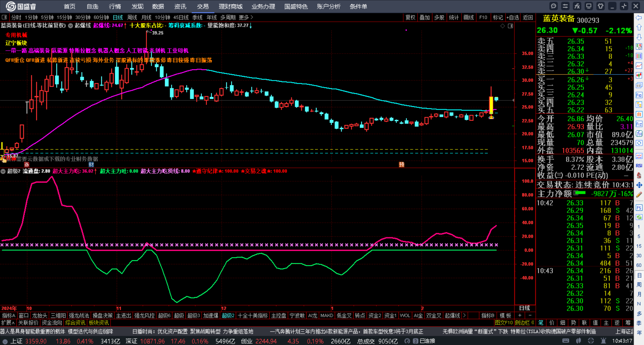Click the 返回 back button

pyautogui.click(x=528, y=17)
